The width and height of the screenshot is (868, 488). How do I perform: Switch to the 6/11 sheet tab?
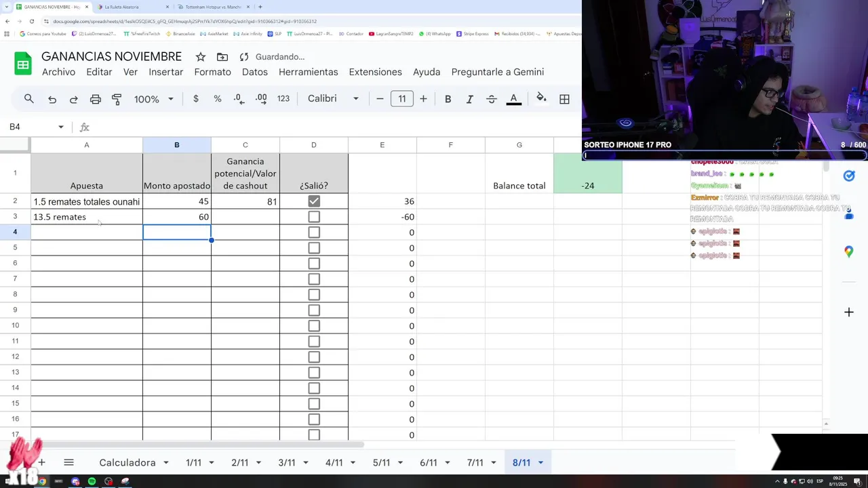click(429, 463)
